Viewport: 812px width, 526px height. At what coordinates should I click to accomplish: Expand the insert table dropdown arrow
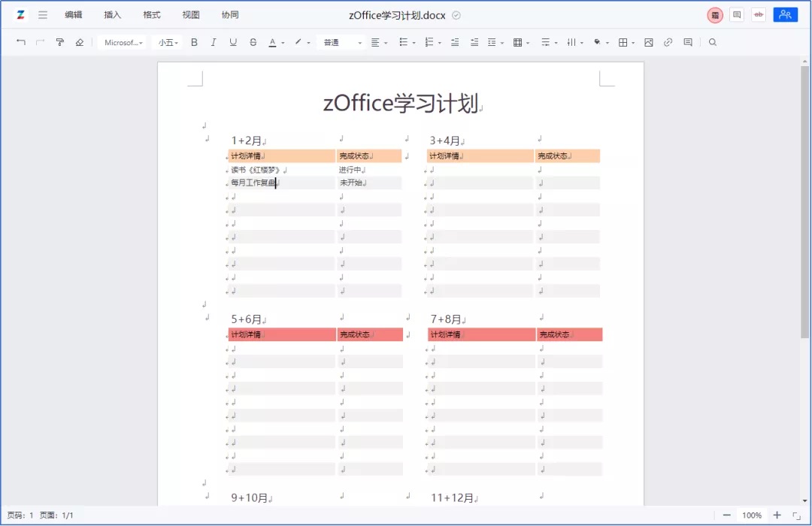(528, 43)
